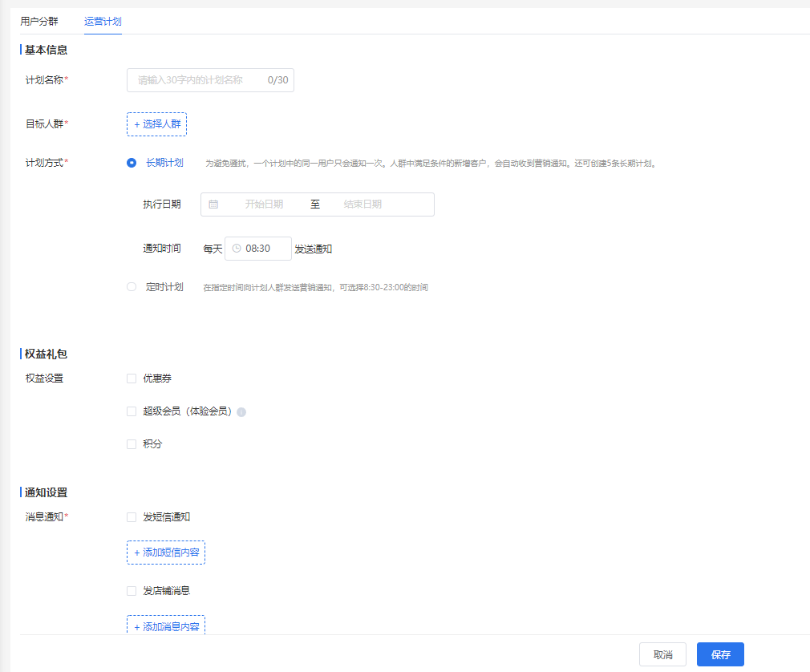Click the 选择人群 button

pos(157,124)
